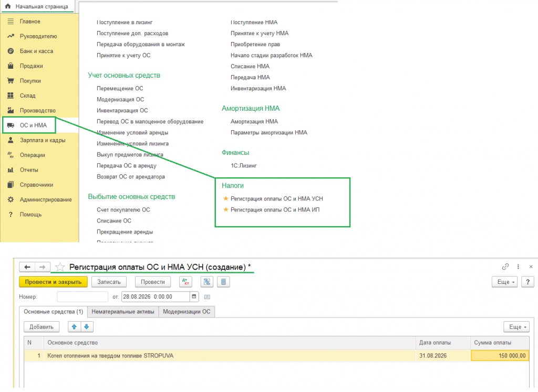Click the Покупки cart icon
This screenshot has width=538, height=392.
[x=11, y=81]
